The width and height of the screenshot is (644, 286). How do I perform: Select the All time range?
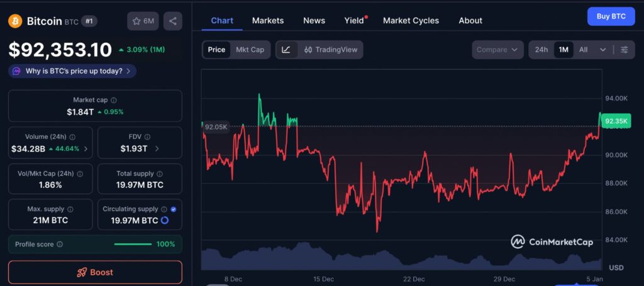point(583,50)
